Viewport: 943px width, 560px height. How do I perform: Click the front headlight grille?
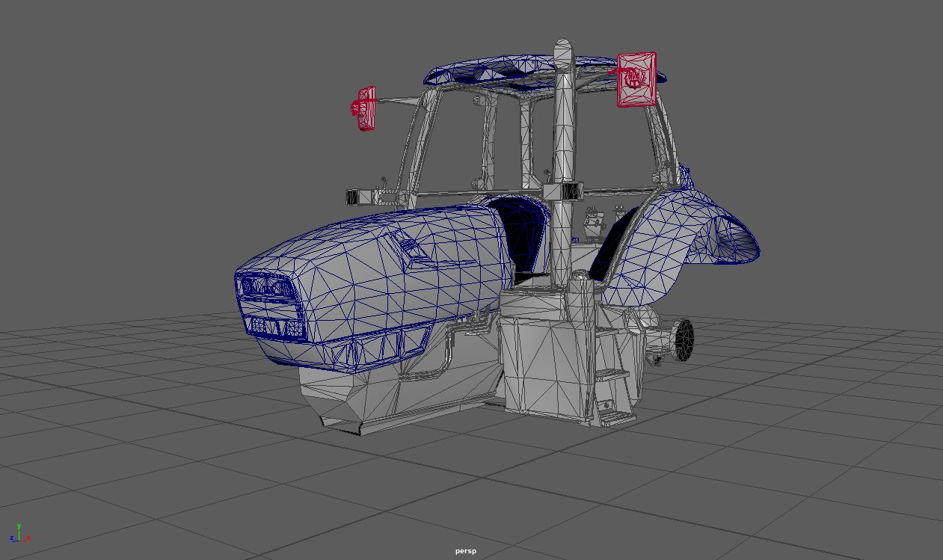(x=265, y=287)
